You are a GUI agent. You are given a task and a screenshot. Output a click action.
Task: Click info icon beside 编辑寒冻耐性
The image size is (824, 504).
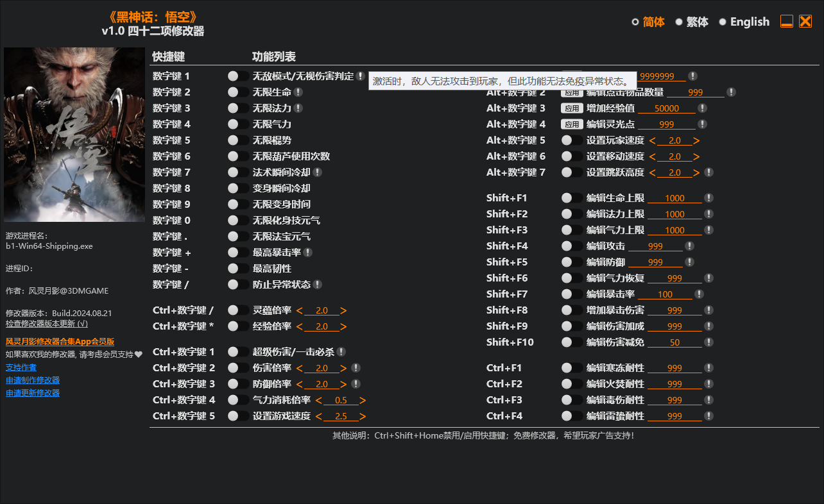[709, 367]
